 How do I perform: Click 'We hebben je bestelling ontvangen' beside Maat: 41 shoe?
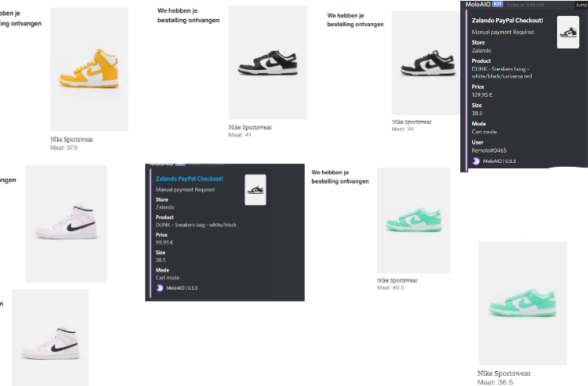tap(188, 15)
